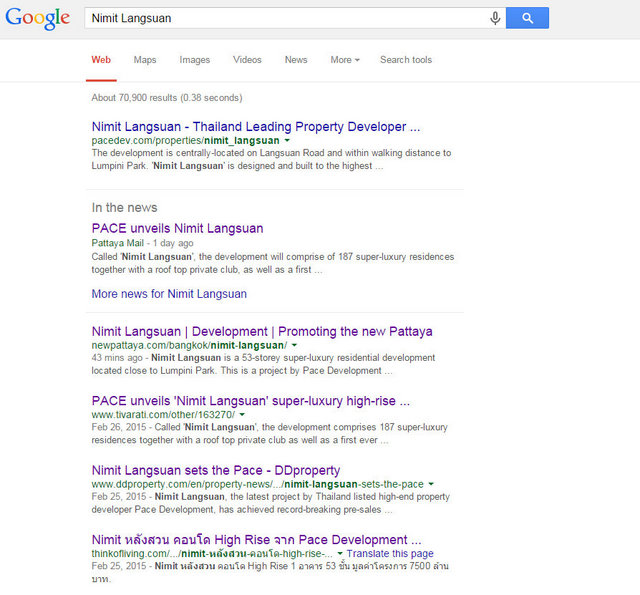Click the blue magnifier search button
Screen dimensions: 640x595
pos(527,18)
